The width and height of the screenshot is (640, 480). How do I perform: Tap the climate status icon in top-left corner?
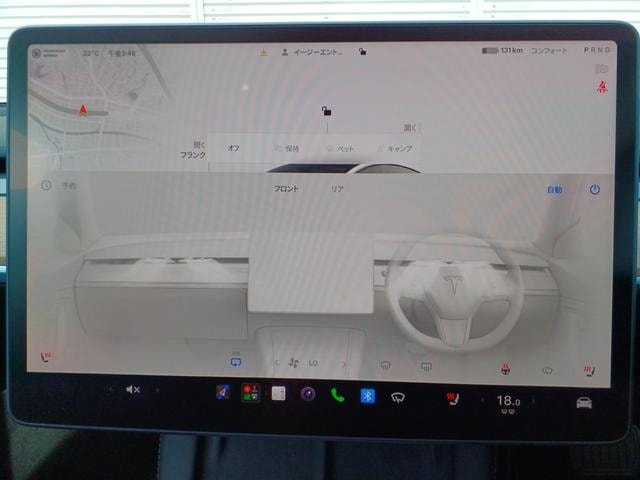coord(36,53)
